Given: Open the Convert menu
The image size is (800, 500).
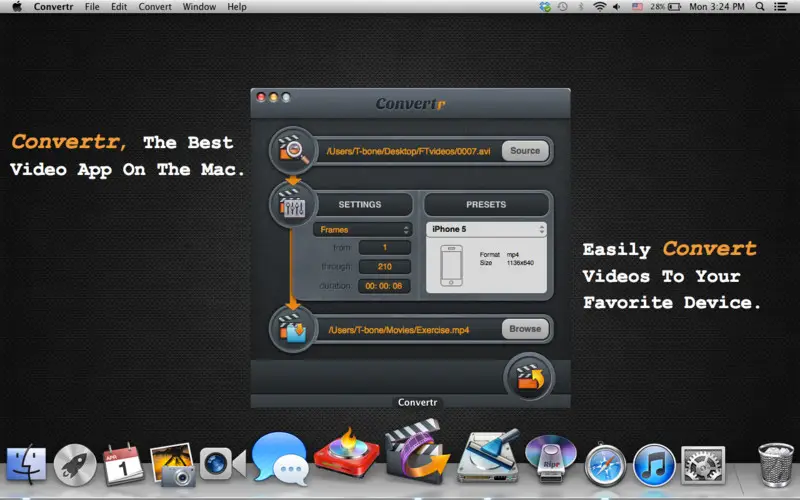Looking at the screenshot, I should click(x=155, y=7).
